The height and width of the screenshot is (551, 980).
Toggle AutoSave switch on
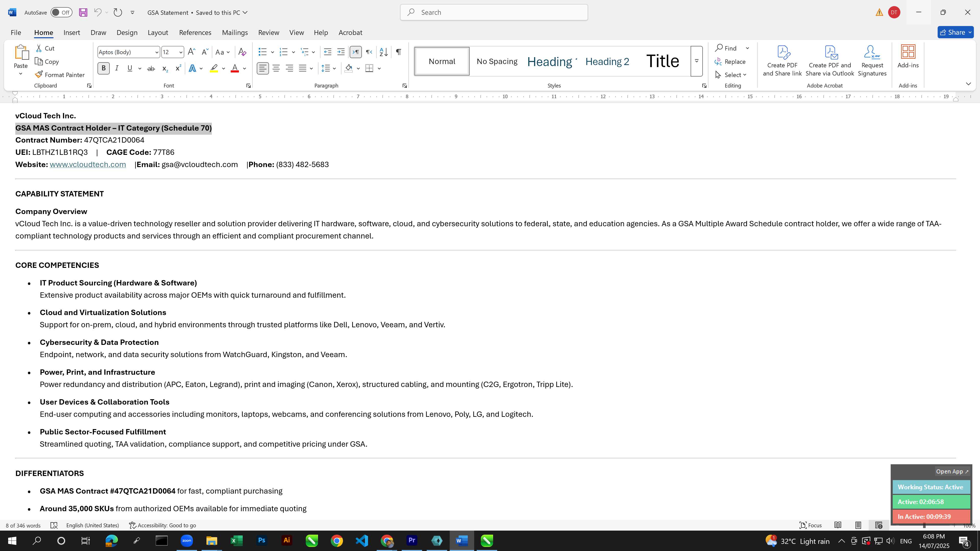pos(61,12)
